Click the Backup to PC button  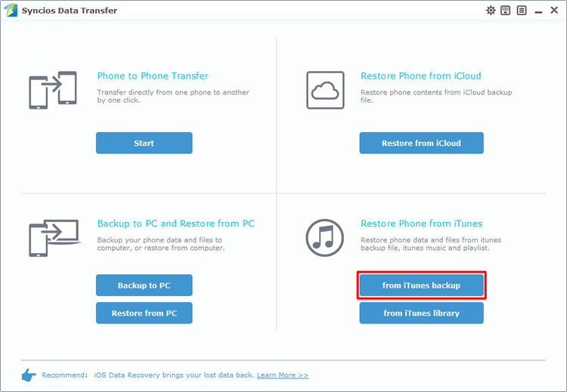point(144,285)
